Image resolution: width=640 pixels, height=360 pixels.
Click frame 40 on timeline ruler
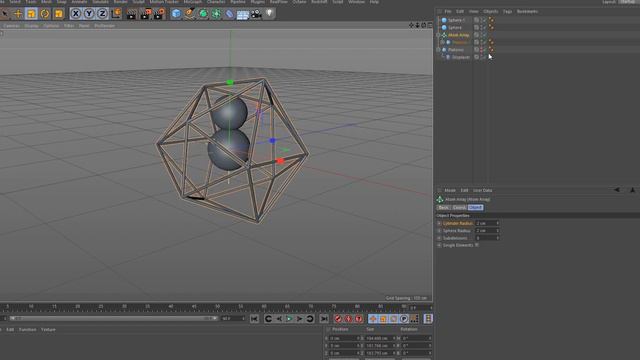[171, 307]
